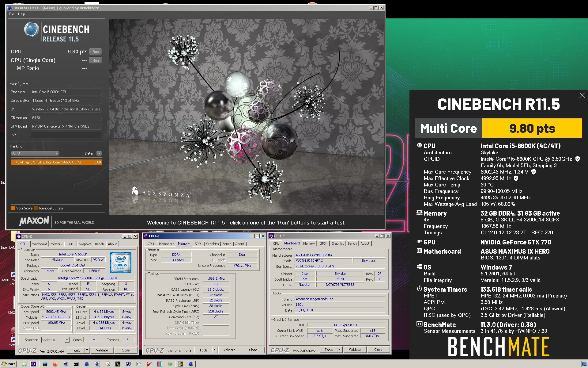Click the Core Voltage 1.568 V value
The height and width of the screenshot is (368, 588).
coord(94,271)
